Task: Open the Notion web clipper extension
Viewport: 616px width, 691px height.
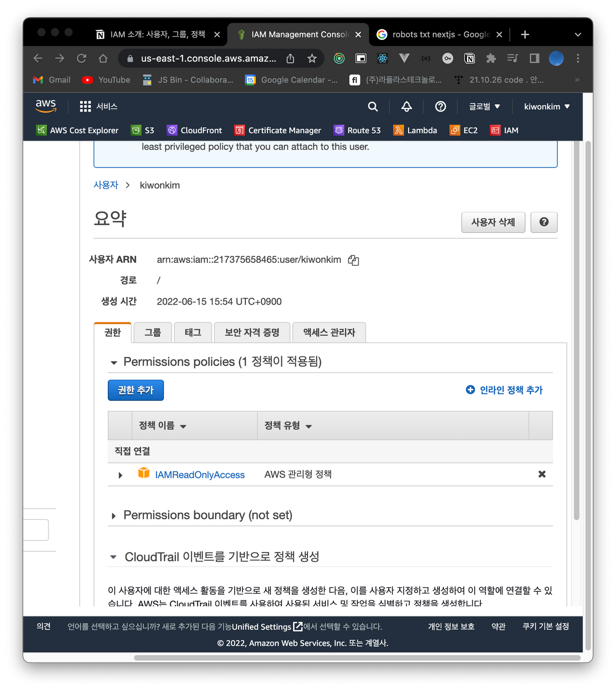Action: [470, 58]
